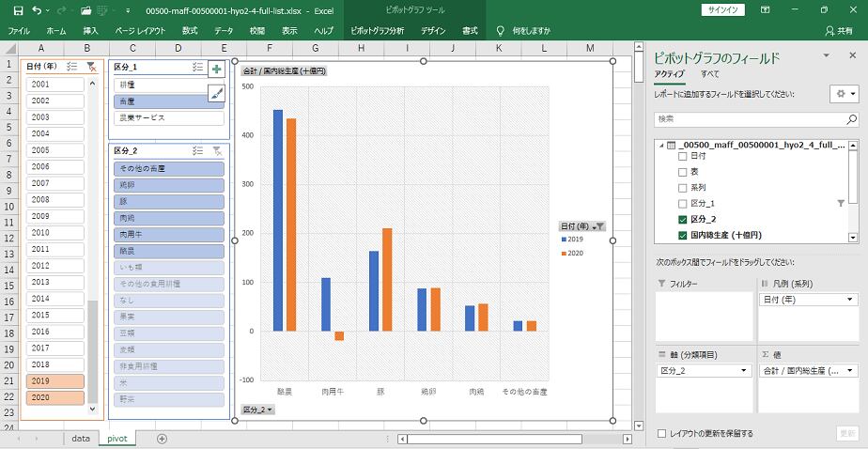Screen dimensions: 868x449
Task: Click the chart elements plus button
Action: pos(217,70)
